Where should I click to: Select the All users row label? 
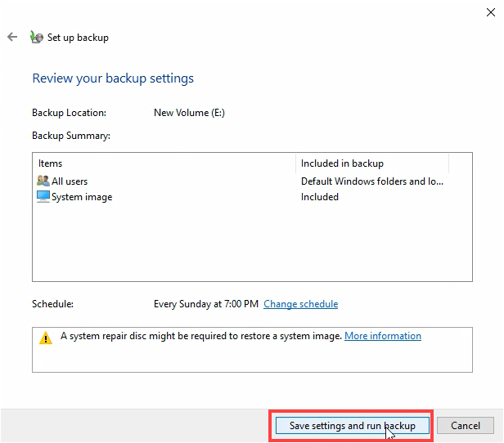pos(70,181)
